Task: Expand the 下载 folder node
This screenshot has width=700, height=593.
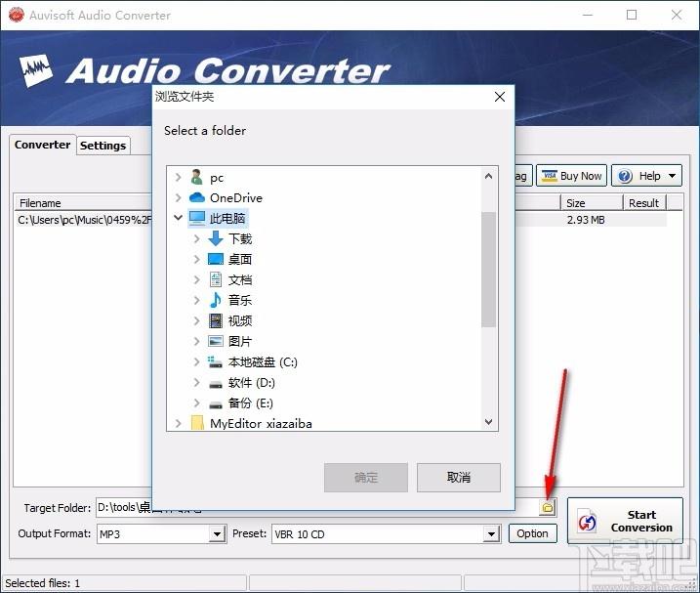Action: pos(197,238)
